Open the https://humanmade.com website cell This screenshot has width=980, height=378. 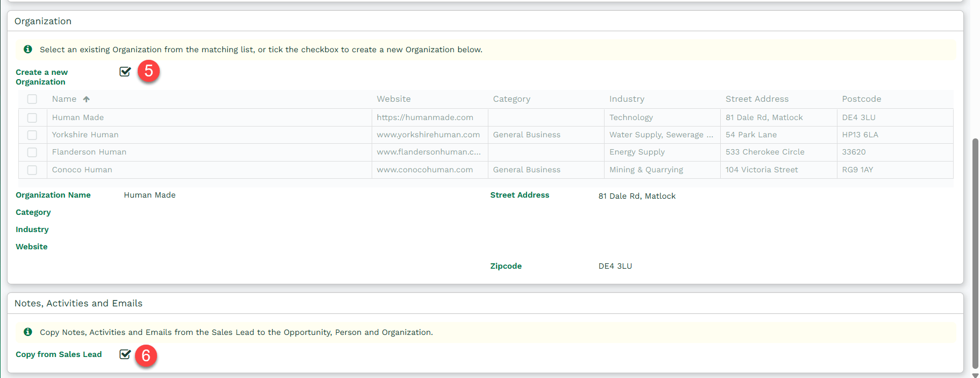(x=425, y=117)
